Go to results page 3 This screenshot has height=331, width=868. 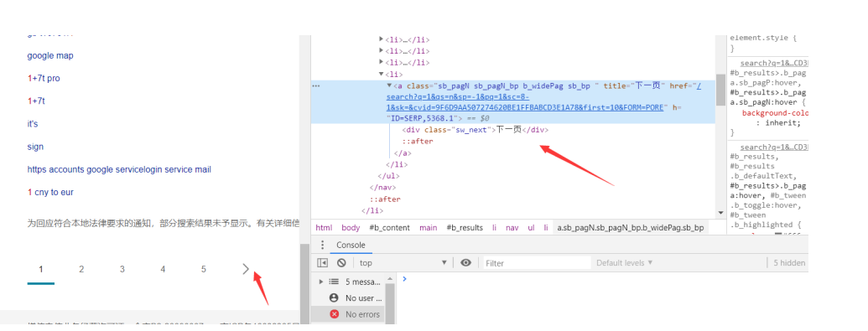pos(122,270)
